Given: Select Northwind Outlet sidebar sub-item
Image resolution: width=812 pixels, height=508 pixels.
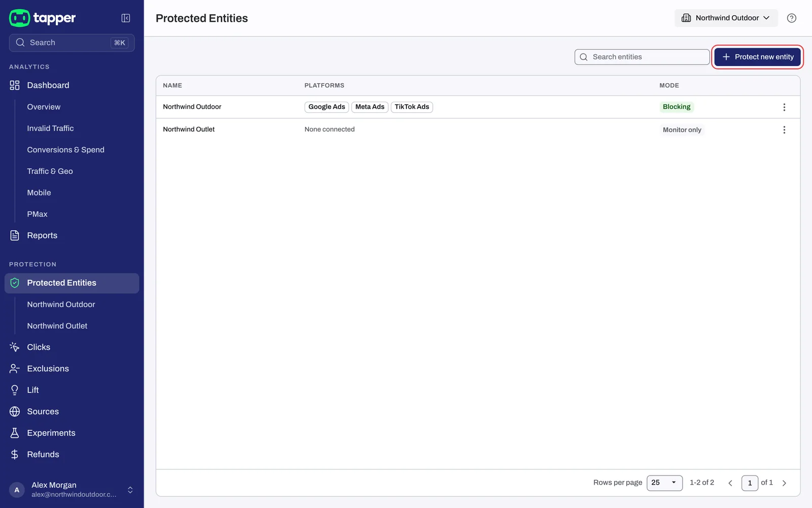Looking at the screenshot, I should (57, 326).
